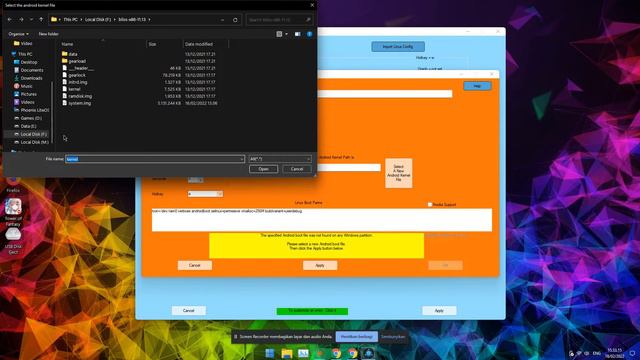Open the change view icon
Image resolution: width=640 pixels, height=360 pixels.
pos(279,34)
